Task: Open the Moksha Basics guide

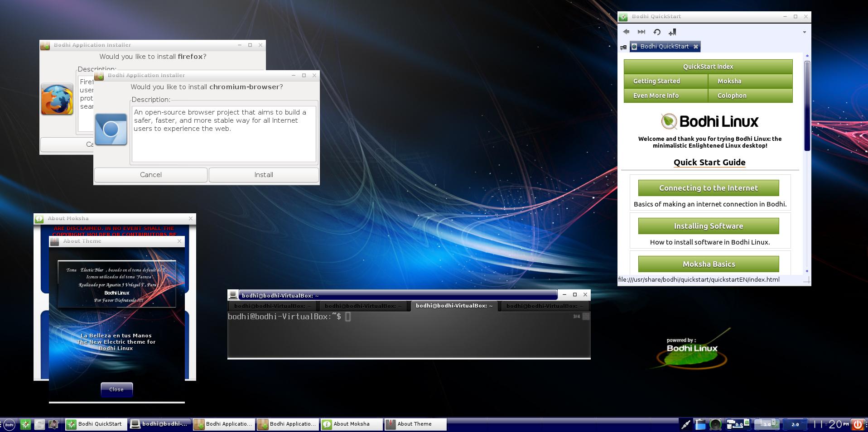Action: click(709, 264)
